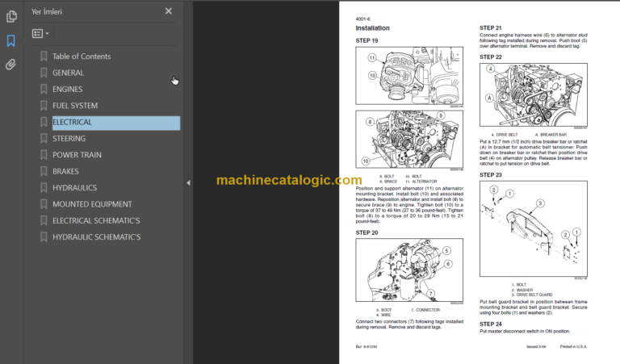This screenshot has height=364, width=620.
Task: Select the bookmarks panel icon
Action: point(11,40)
